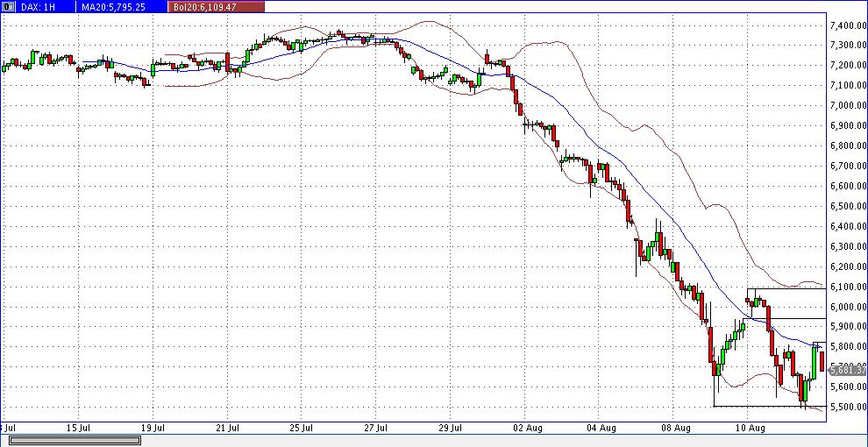The height and width of the screenshot is (447, 868).
Task: Click the 15 Jul date label
Action: coord(80,428)
